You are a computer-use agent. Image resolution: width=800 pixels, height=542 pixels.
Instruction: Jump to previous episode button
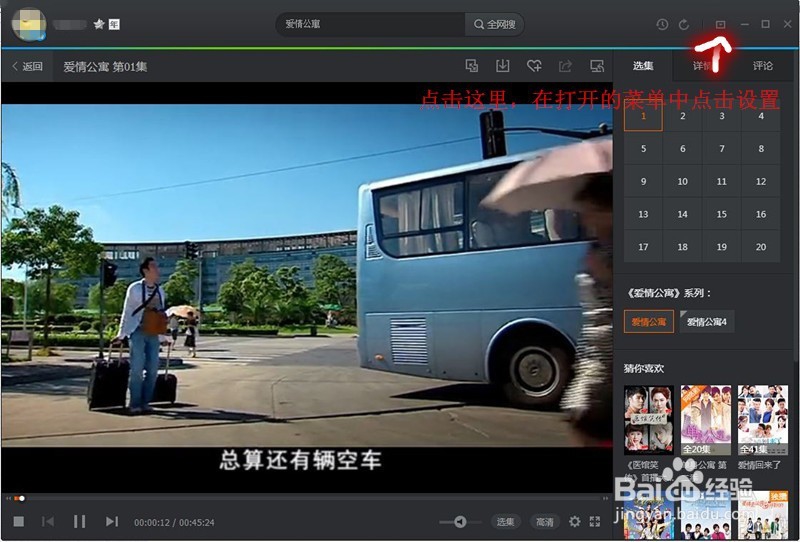pos(48,521)
